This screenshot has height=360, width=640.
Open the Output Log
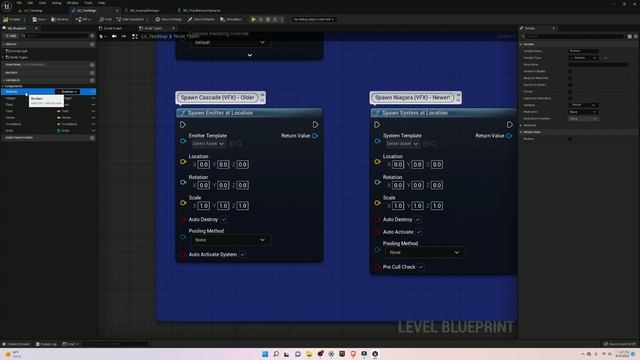coord(46,344)
